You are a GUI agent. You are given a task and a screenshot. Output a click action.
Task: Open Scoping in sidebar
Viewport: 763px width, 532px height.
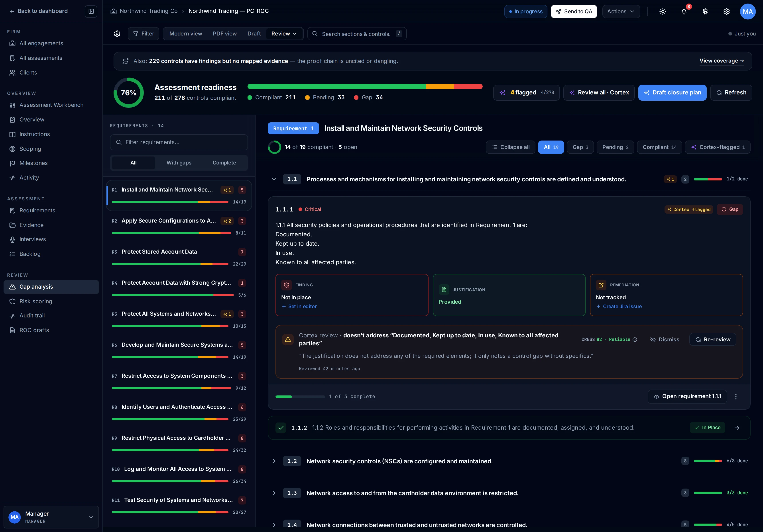tap(51, 149)
